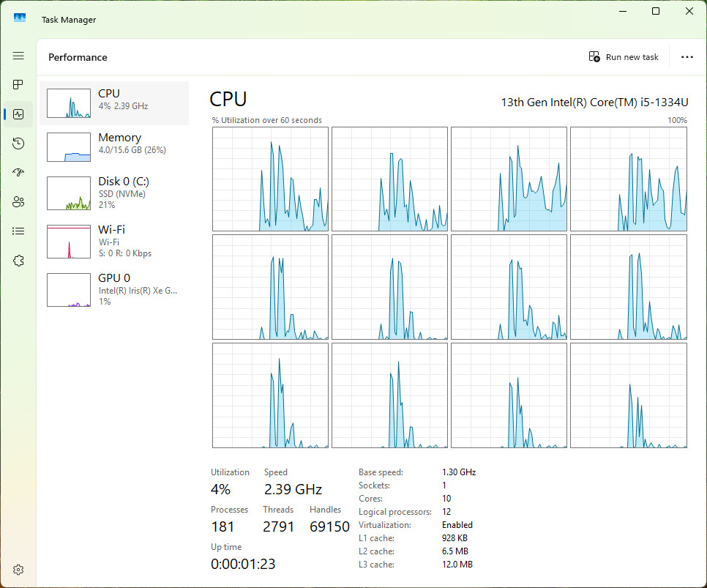
Task: Click the first logical processor graph
Action: point(270,179)
